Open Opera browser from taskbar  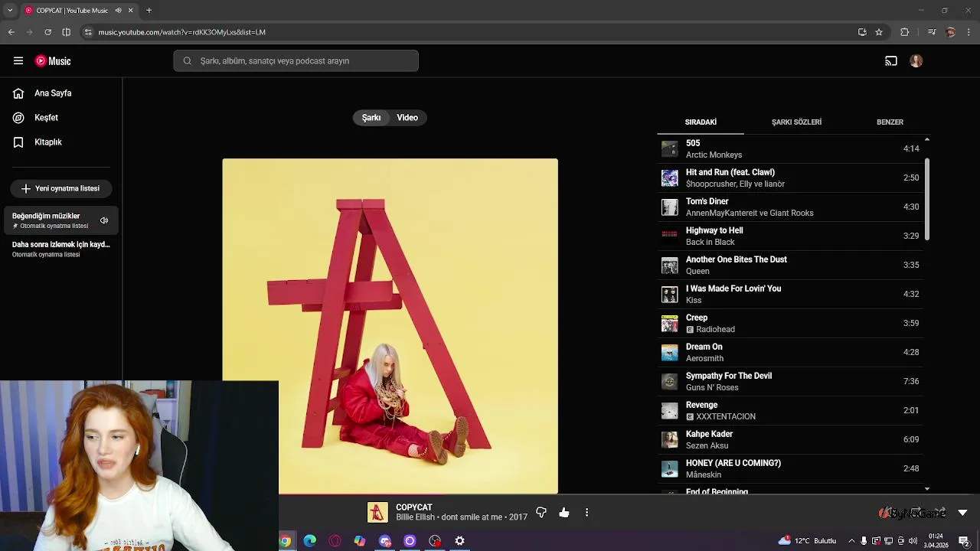335,541
